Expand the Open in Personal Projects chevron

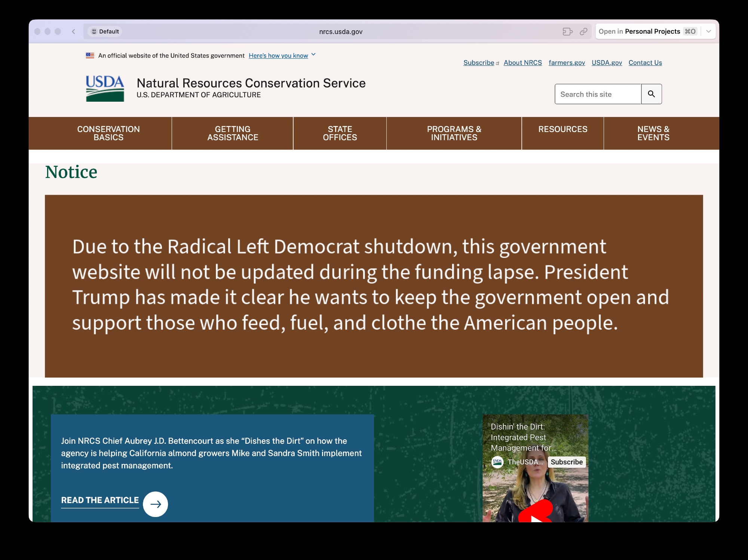pyautogui.click(x=708, y=31)
